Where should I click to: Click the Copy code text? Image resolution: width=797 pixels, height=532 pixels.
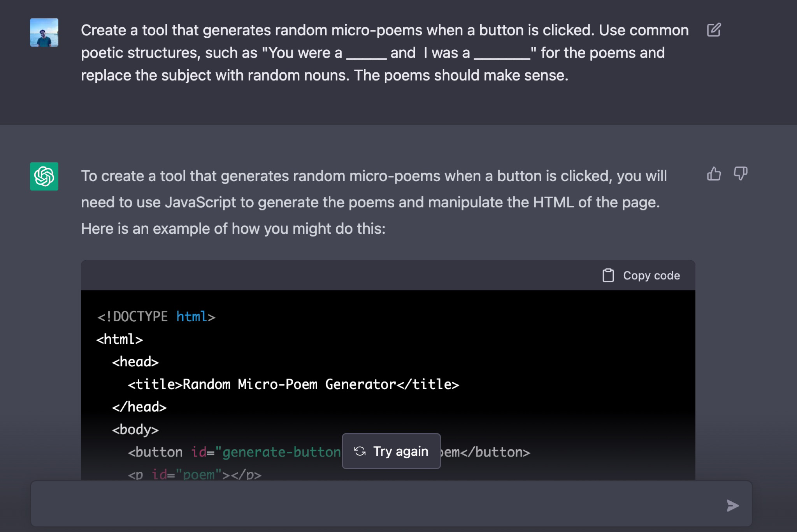651,275
